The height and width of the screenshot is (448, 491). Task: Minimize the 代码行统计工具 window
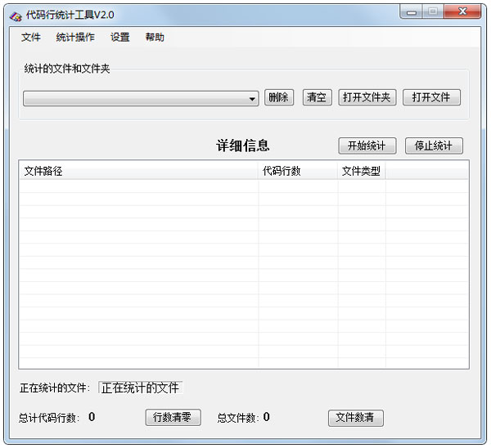tap(412, 12)
